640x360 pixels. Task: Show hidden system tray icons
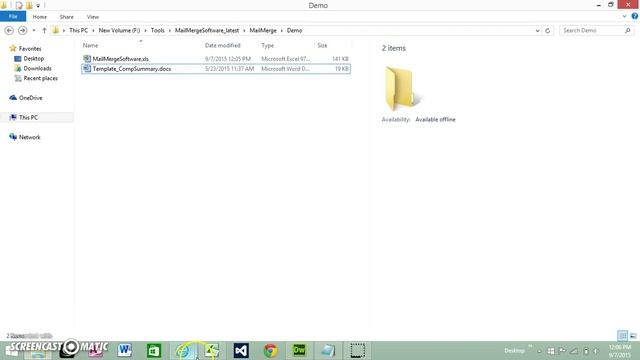(x=540, y=351)
